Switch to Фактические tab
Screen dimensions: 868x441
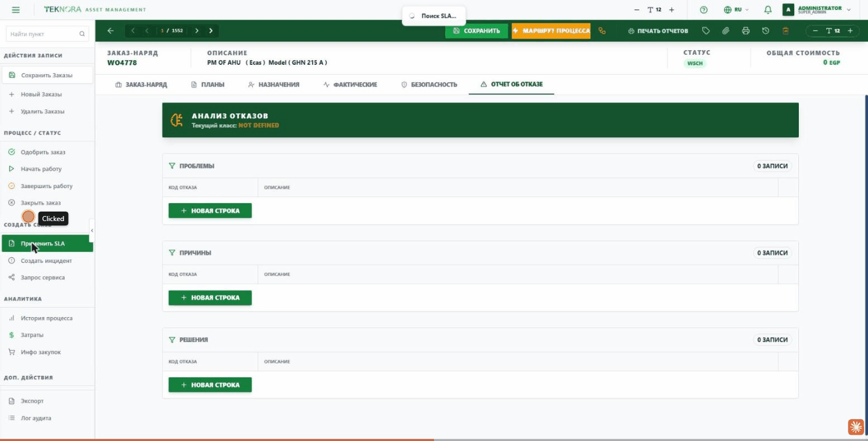pos(350,84)
